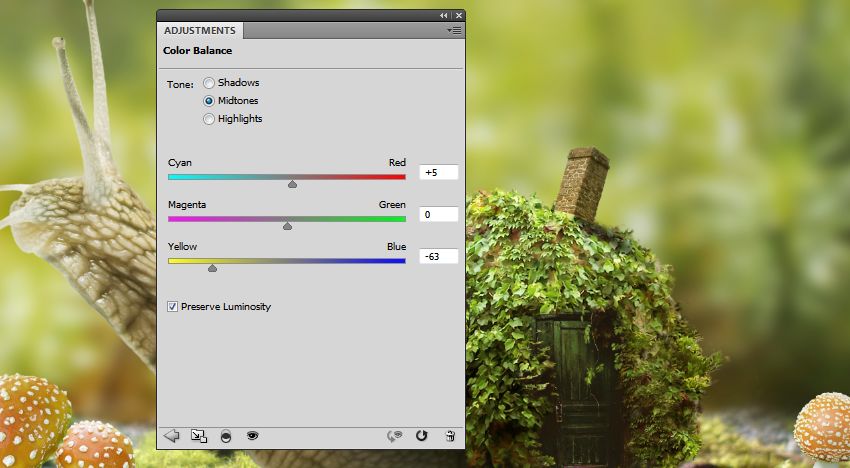The image size is (850, 468).
Task: Click the Yellow label
Action: click(182, 246)
